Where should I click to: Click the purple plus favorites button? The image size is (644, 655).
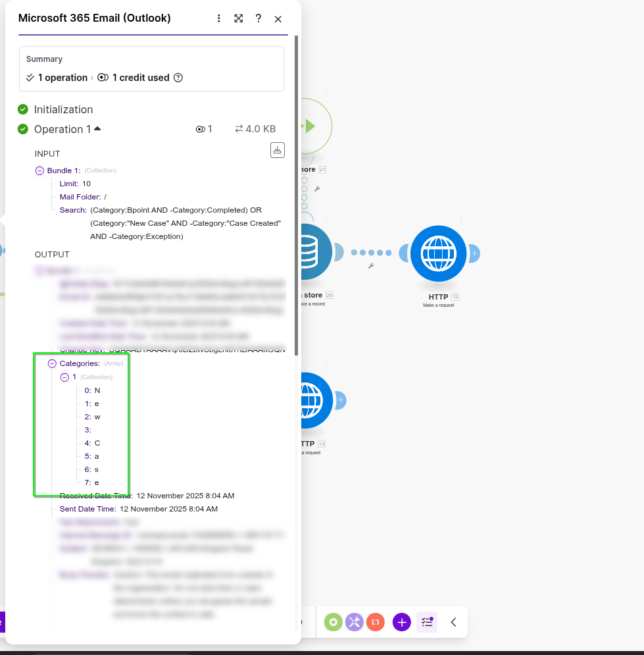click(x=402, y=623)
